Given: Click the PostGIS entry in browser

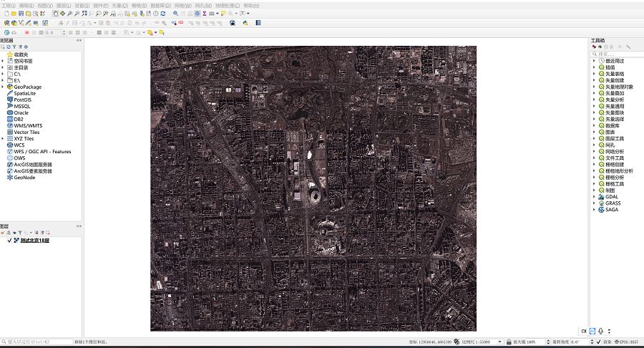Looking at the screenshot, I should point(23,100).
